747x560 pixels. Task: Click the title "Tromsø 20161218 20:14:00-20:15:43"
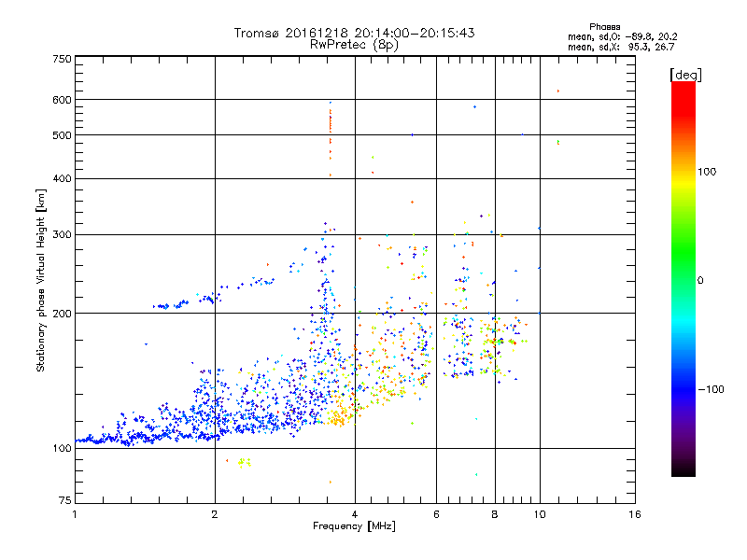tap(354, 33)
